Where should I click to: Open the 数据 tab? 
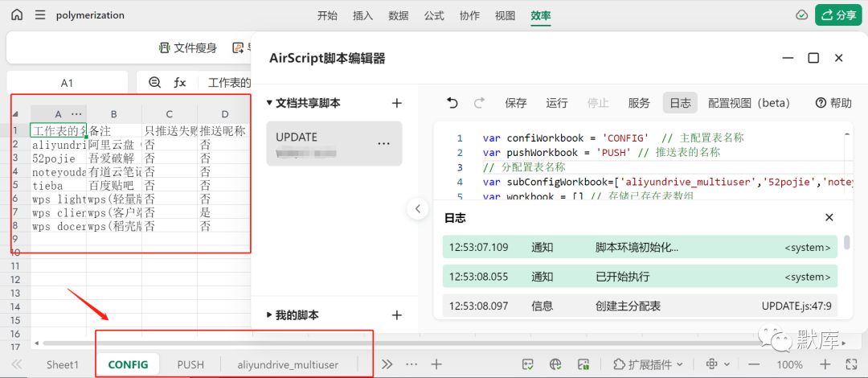coord(399,15)
